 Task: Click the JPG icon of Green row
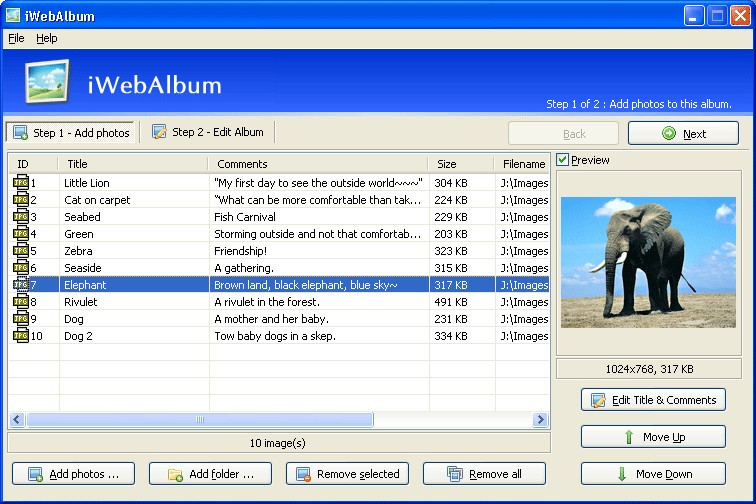pos(21,234)
